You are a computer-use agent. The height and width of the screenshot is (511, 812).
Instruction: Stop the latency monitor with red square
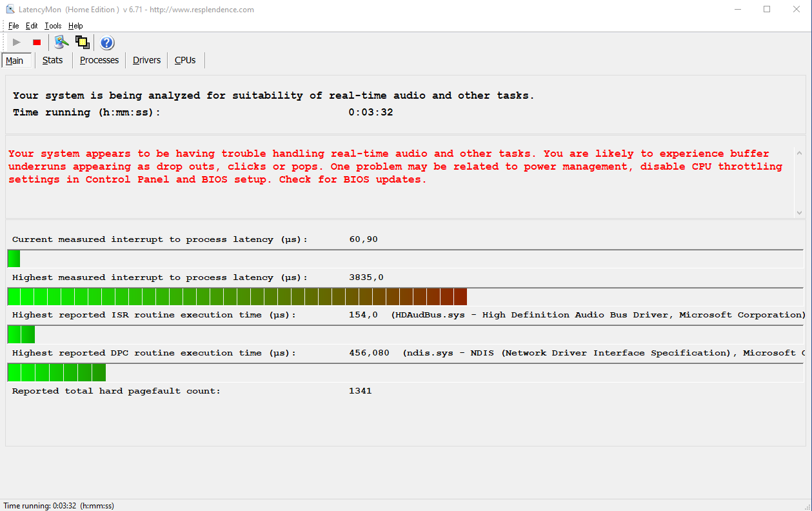[x=37, y=43]
